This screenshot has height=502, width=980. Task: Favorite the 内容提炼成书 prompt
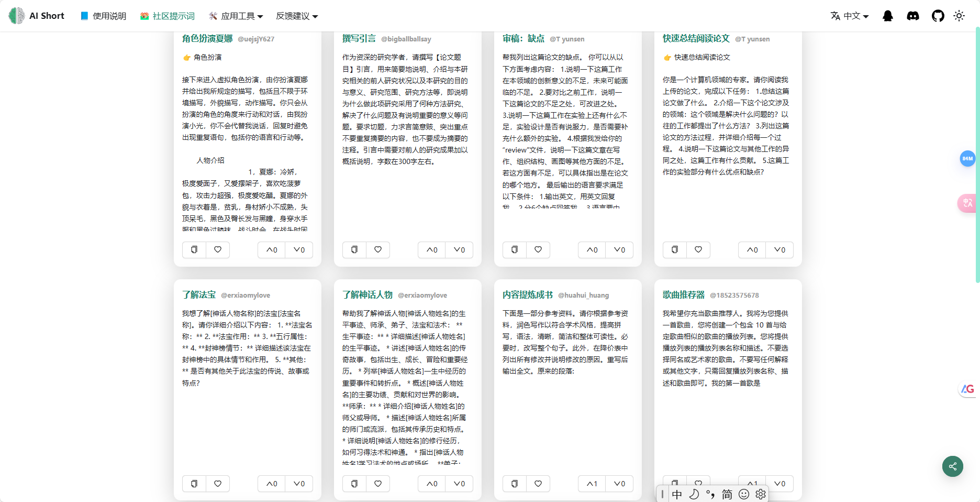click(x=538, y=484)
